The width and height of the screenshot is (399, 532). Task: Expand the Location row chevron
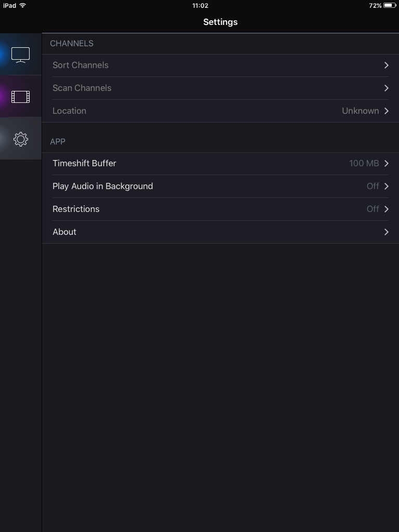386,111
